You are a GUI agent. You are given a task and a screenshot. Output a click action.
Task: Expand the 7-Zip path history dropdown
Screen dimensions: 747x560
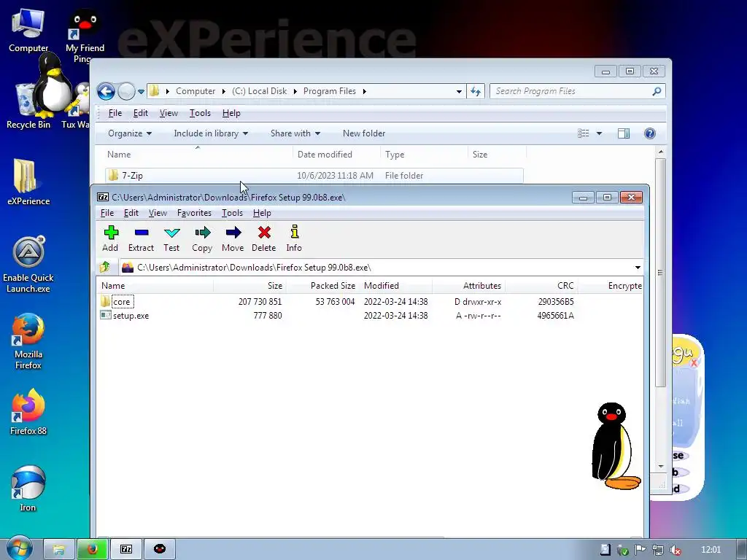638,268
